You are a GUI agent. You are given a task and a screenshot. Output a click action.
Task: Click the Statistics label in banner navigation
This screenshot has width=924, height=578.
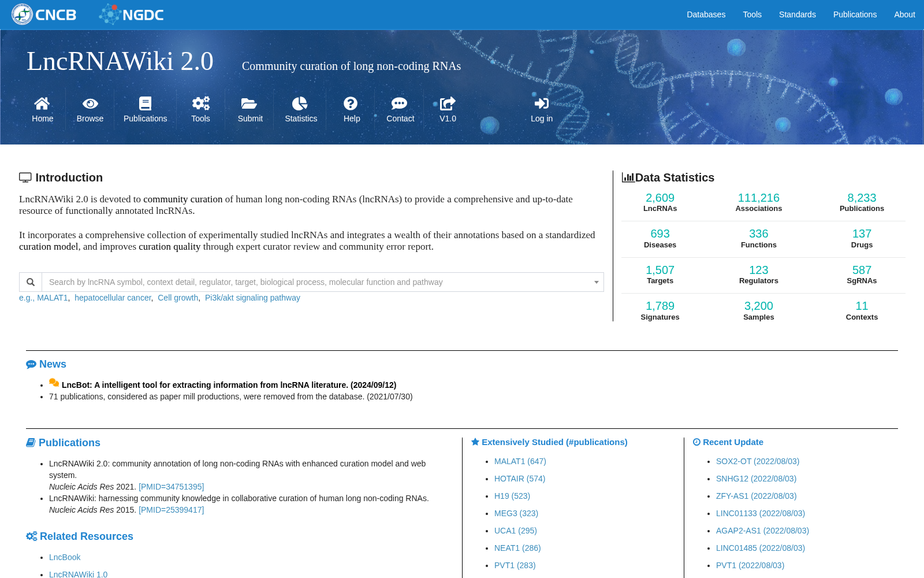coord(301,118)
